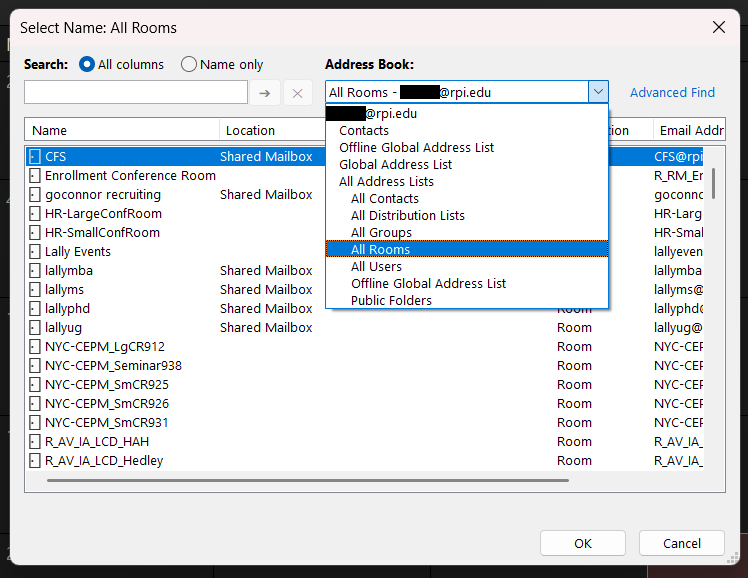Click the icon beside NYC-CEPM_SmCR931
This screenshot has width=748, height=578.
point(34,423)
